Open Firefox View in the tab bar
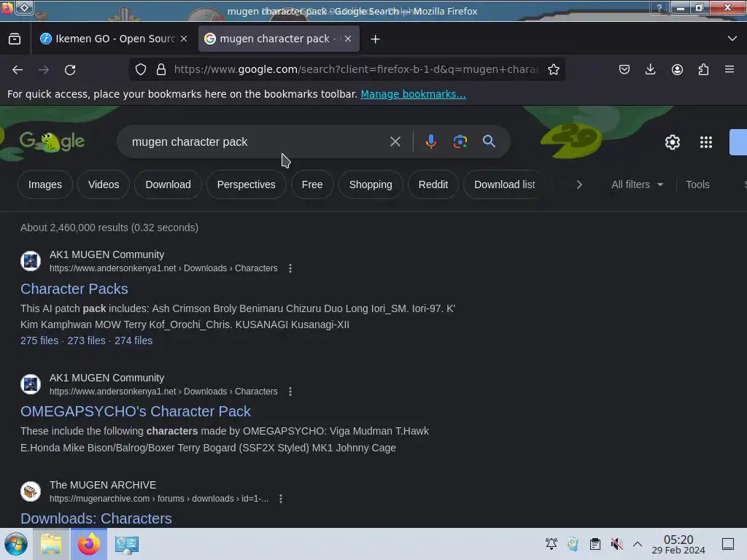The image size is (747, 560). [x=15, y=39]
